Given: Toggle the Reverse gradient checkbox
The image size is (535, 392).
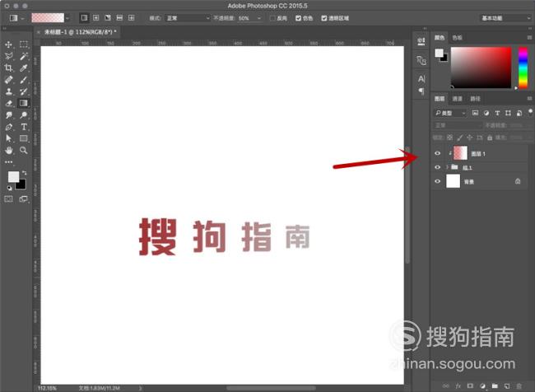Looking at the screenshot, I should [x=272, y=18].
